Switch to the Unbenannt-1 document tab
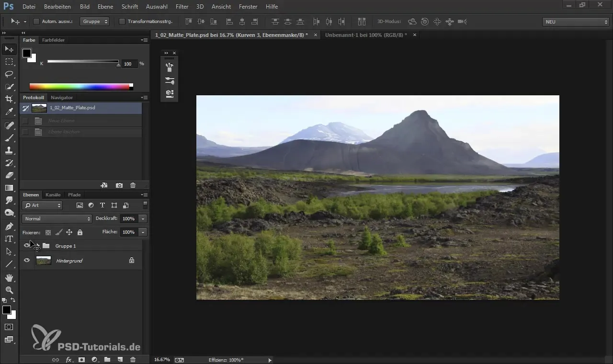 (366, 35)
